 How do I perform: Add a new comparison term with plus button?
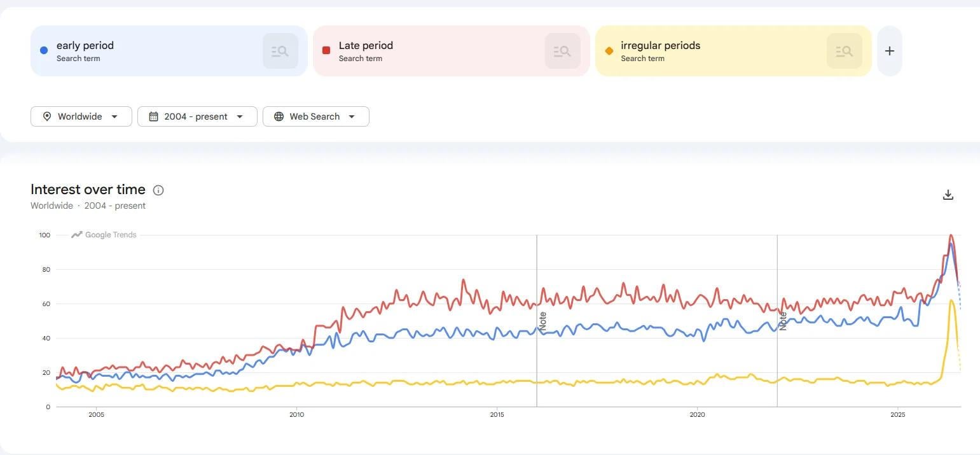tap(890, 51)
